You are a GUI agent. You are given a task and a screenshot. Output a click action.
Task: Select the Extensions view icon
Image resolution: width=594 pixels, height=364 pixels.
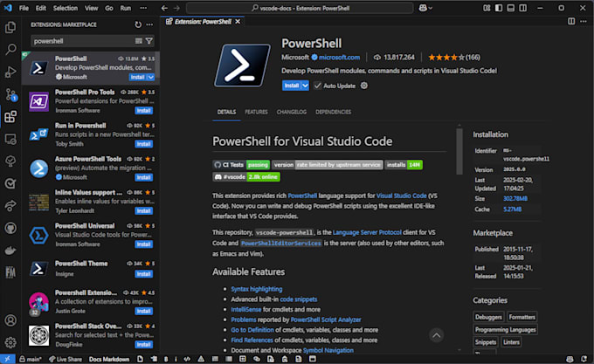point(10,117)
